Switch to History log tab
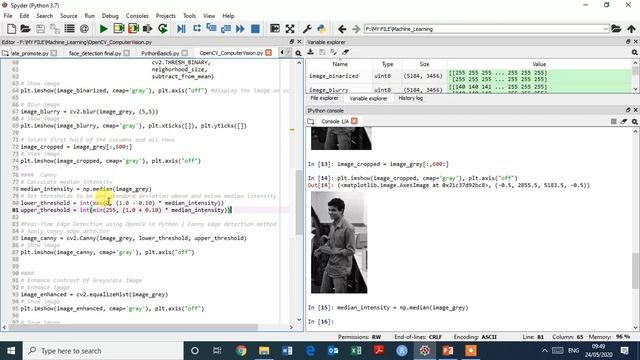Image resolution: width=640 pixels, height=360 pixels. (x=410, y=98)
